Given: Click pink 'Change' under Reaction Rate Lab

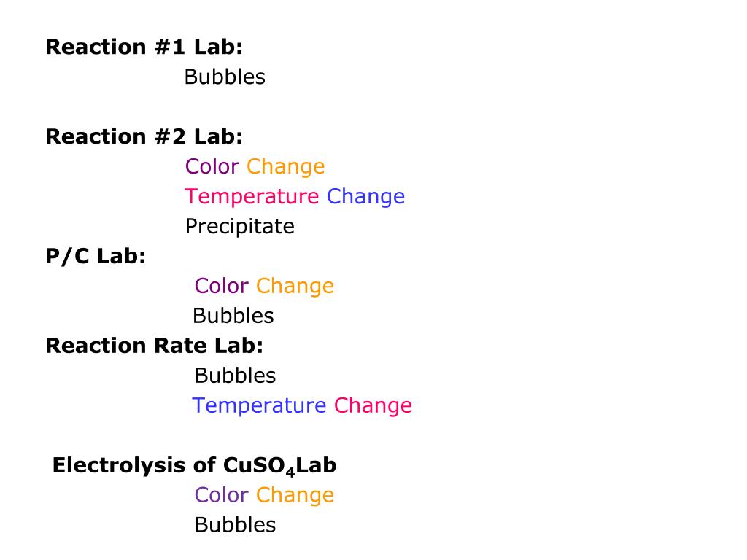Looking at the screenshot, I should (373, 406).
